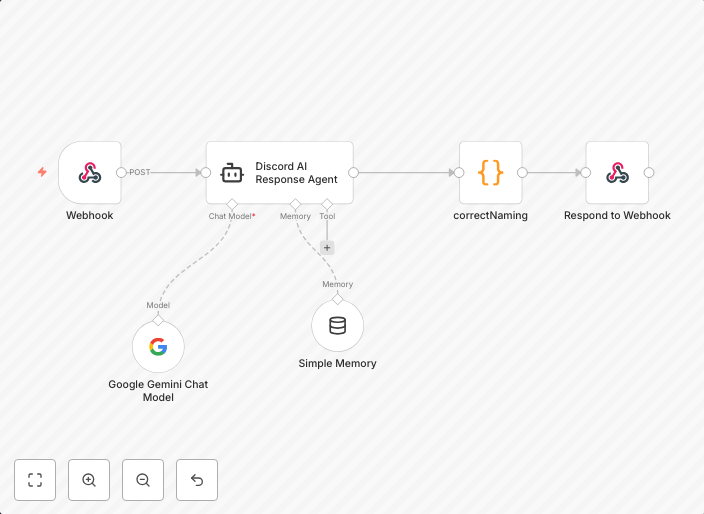Open the correctNaming code node
Image resolution: width=704 pixels, height=514 pixels.
[x=490, y=173]
